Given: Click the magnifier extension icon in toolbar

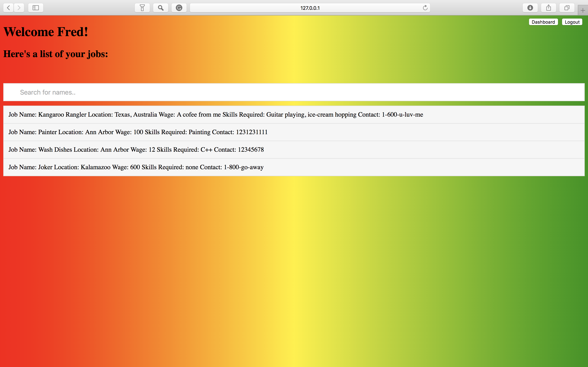Looking at the screenshot, I should (x=161, y=8).
